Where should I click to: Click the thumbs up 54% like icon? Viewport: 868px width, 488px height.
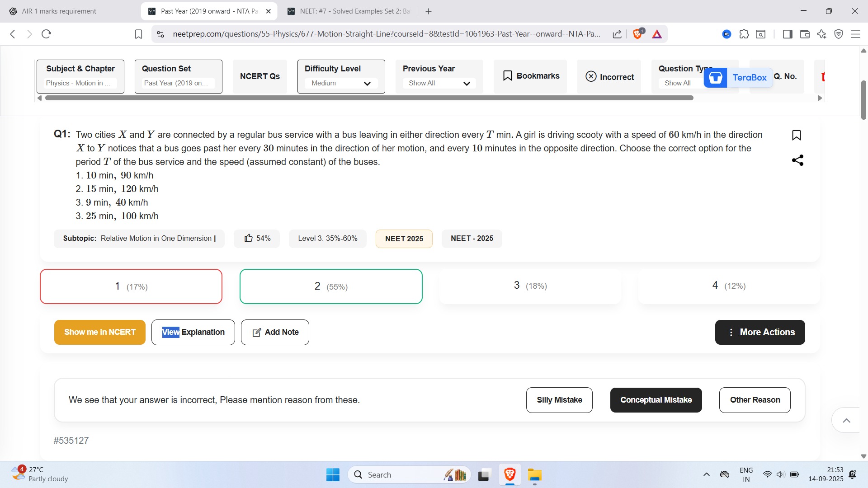[x=249, y=238]
